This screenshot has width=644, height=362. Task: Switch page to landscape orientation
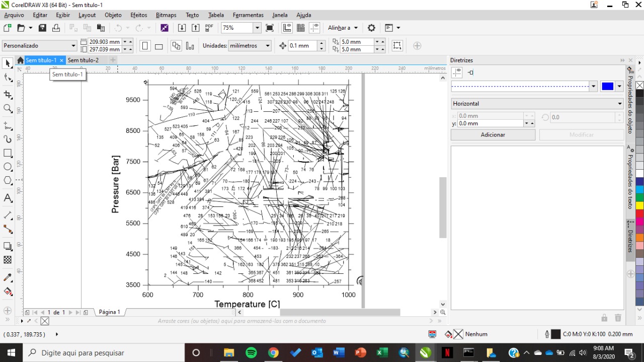(x=158, y=46)
